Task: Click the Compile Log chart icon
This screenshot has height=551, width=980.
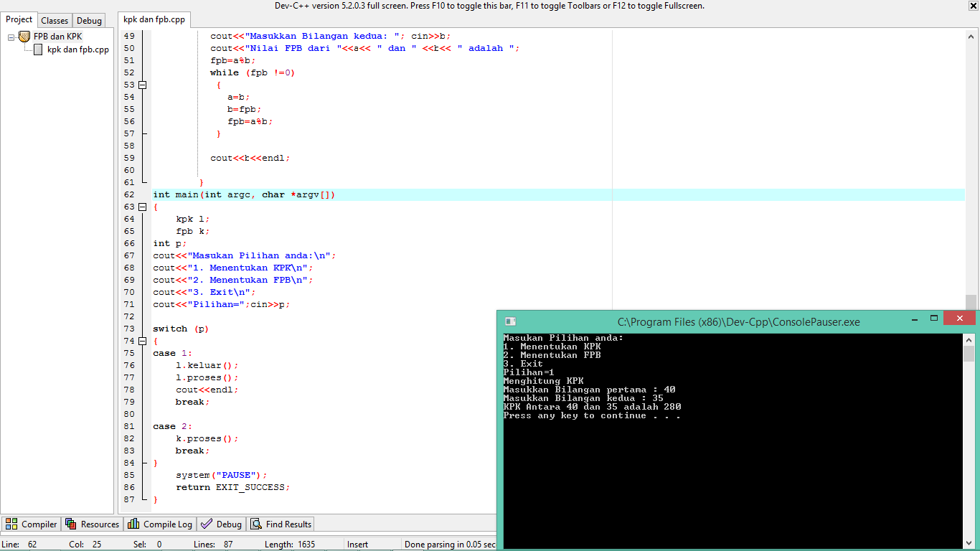Action: (133, 524)
